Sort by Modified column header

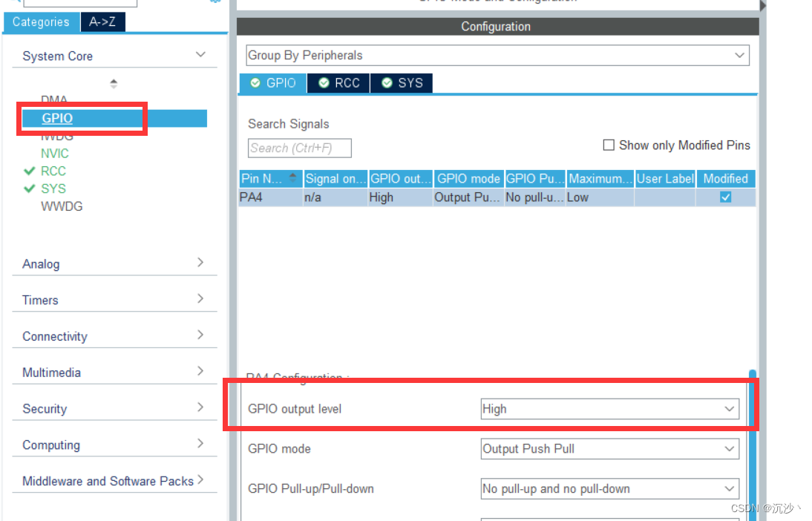(725, 179)
